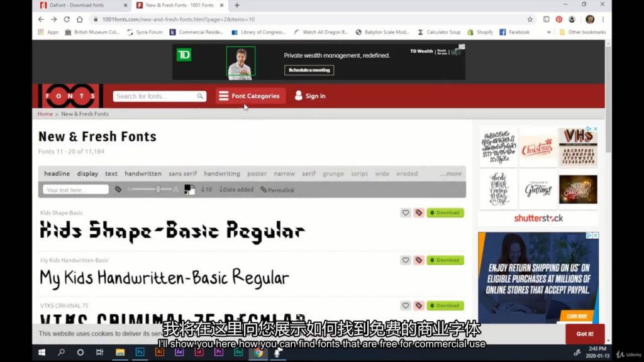The height and width of the screenshot is (362, 644).
Task: Click the Permalink link
Action: [x=277, y=190]
